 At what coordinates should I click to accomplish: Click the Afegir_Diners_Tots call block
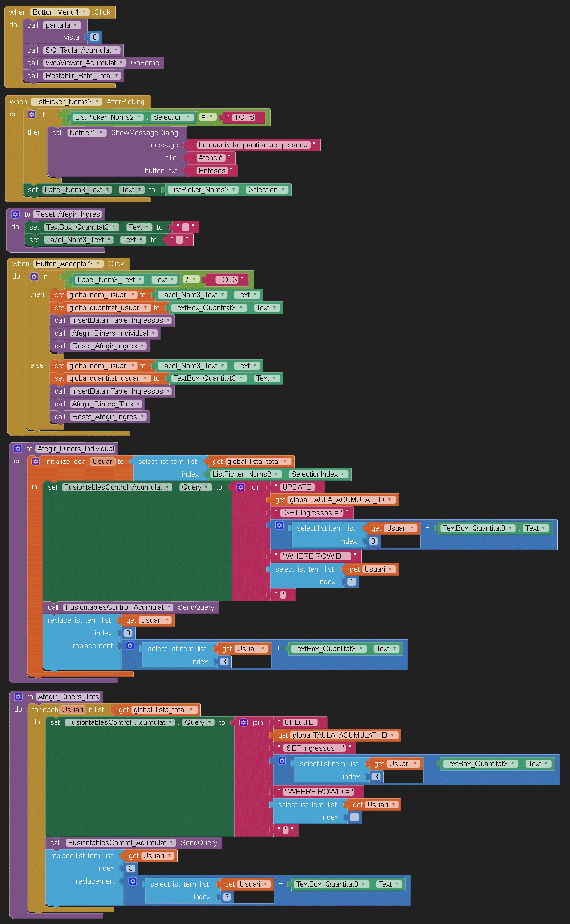point(59,404)
